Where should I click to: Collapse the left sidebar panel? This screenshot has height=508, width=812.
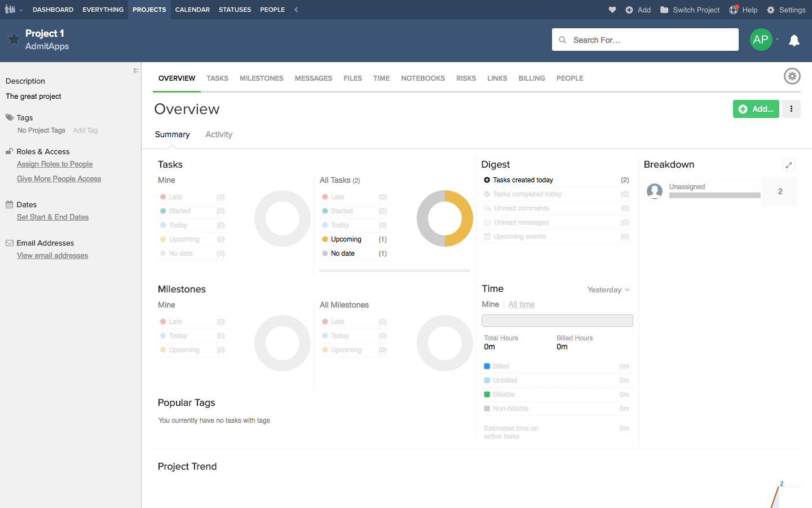[x=136, y=71]
